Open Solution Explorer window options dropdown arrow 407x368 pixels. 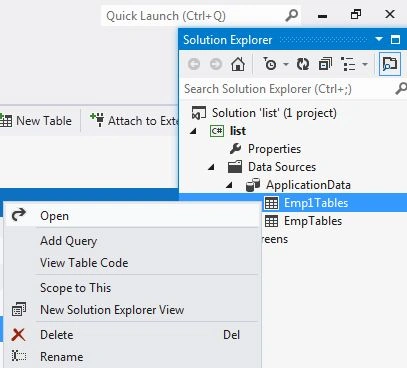(x=379, y=39)
